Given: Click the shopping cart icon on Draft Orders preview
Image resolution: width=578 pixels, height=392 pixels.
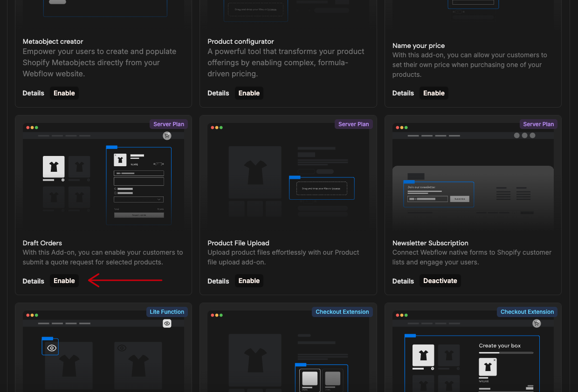Looking at the screenshot, I should (x=167, y=135).
